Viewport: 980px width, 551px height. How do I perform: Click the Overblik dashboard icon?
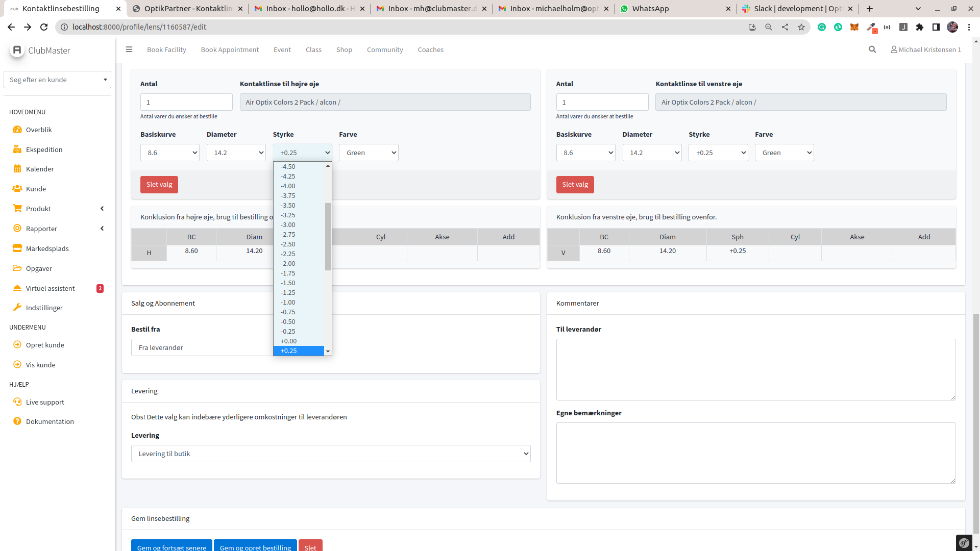(x=17, y=130)
